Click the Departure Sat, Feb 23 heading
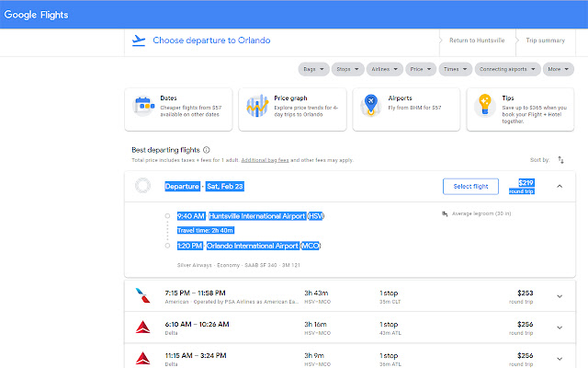 click(x=204, y=186)
